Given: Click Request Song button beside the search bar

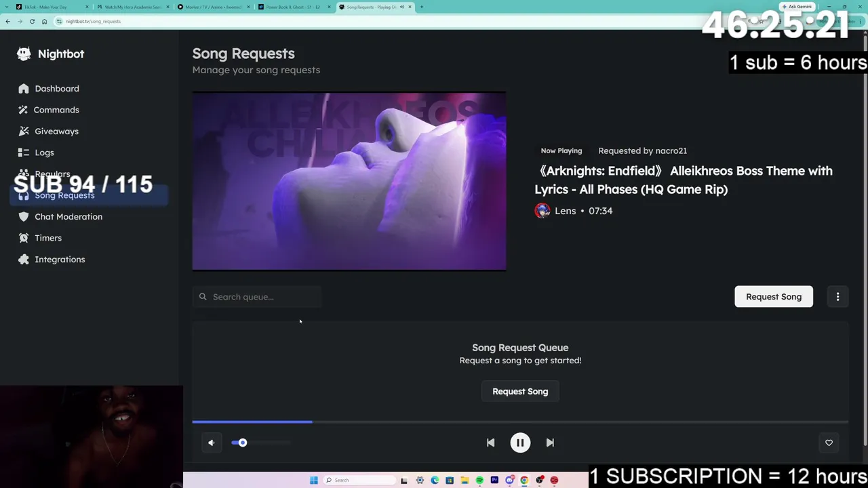Looking at the screenshot, I should click(x=774, y=297).
